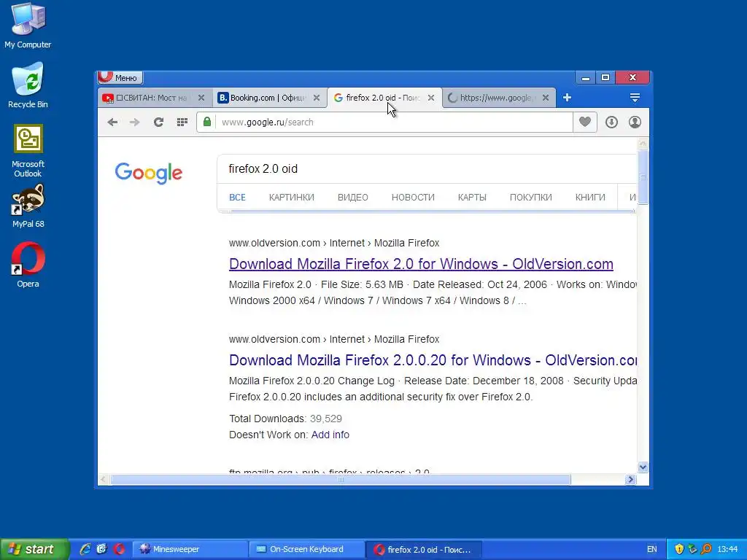747x560 pixels.
Task: Select the КНИГИ search filter
Action: [590, 197]
